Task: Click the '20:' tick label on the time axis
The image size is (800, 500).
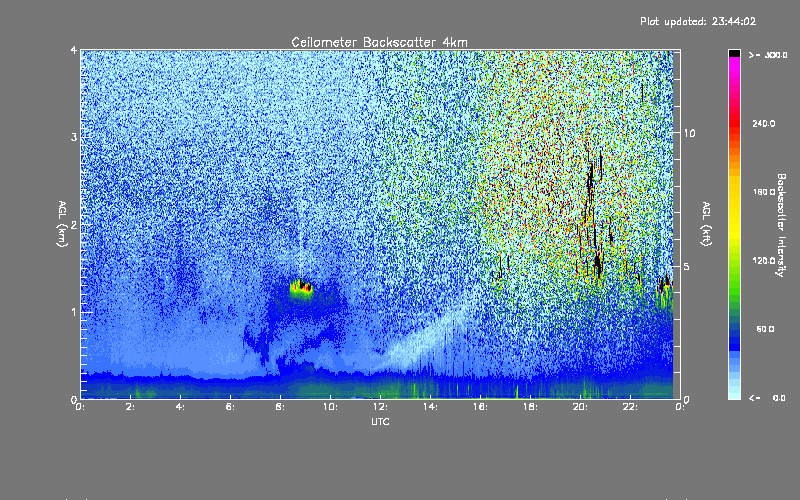Action: pyautogui.click(x=580, y=407)
